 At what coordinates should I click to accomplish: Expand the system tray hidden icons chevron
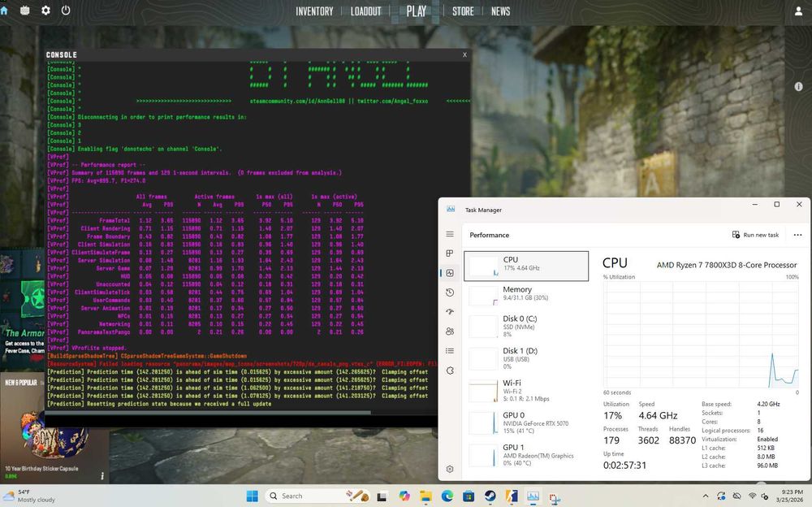click(706, 496)
